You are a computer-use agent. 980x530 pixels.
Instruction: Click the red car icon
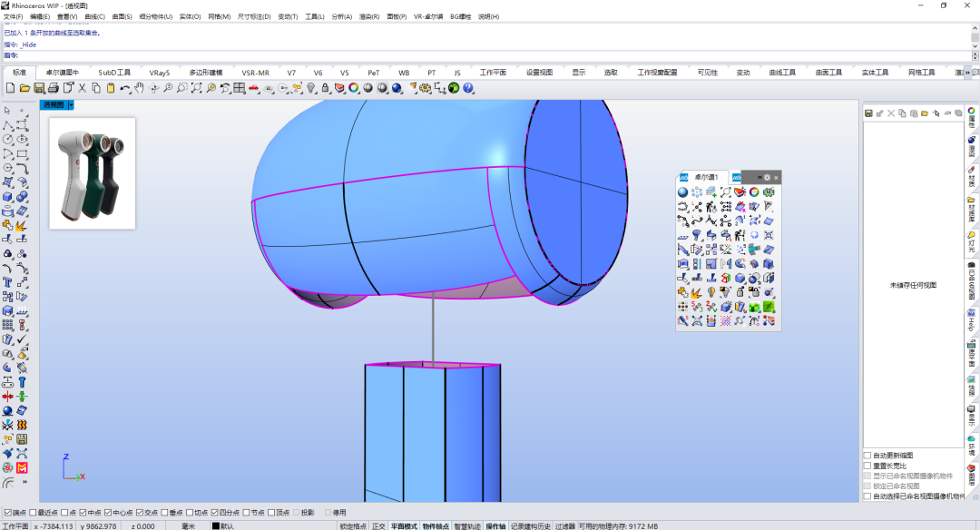pyautogui.click(x=254, y=88)
